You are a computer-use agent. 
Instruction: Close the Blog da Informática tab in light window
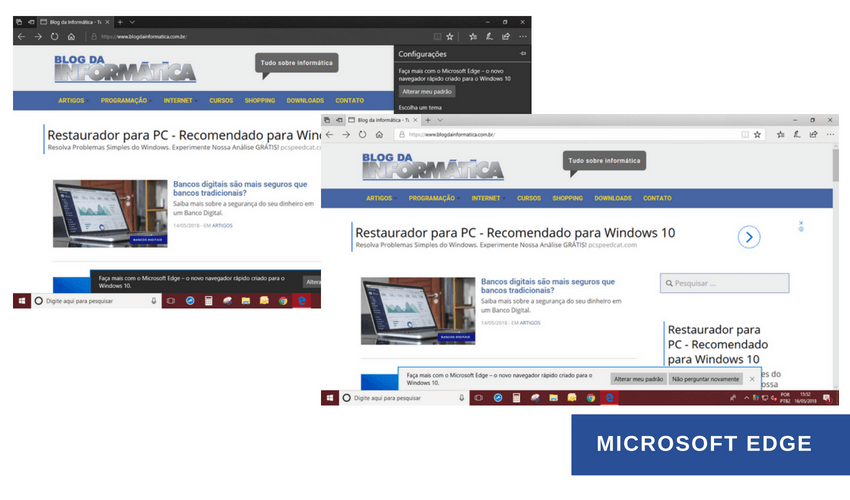tap(415, 120)
